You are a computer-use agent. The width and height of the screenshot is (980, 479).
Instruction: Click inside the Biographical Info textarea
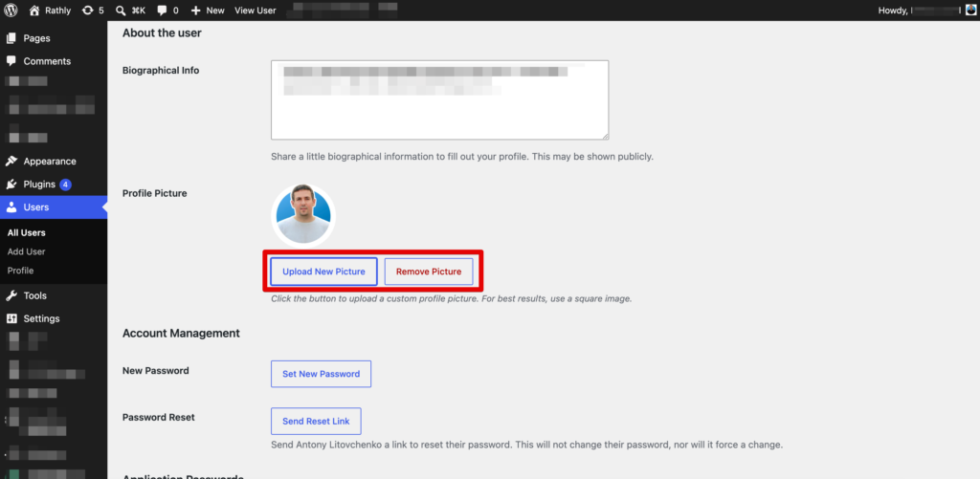[x=439, y=100]
